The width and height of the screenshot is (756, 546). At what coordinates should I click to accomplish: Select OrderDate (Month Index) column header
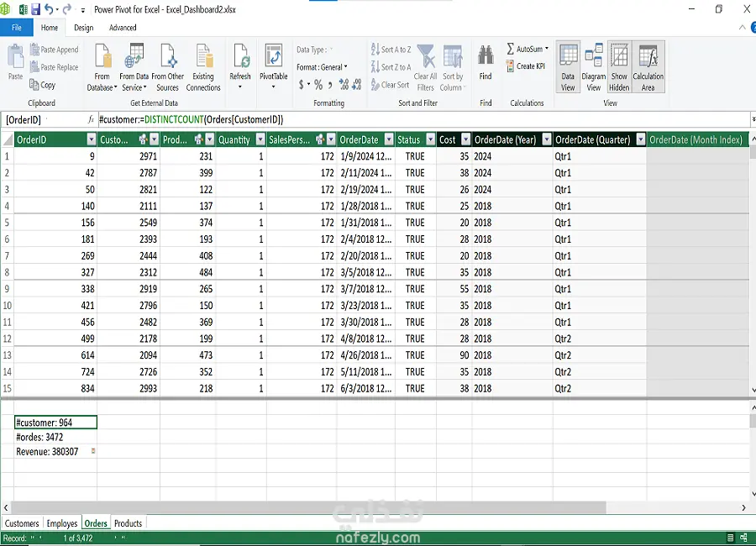click(696, 139)
